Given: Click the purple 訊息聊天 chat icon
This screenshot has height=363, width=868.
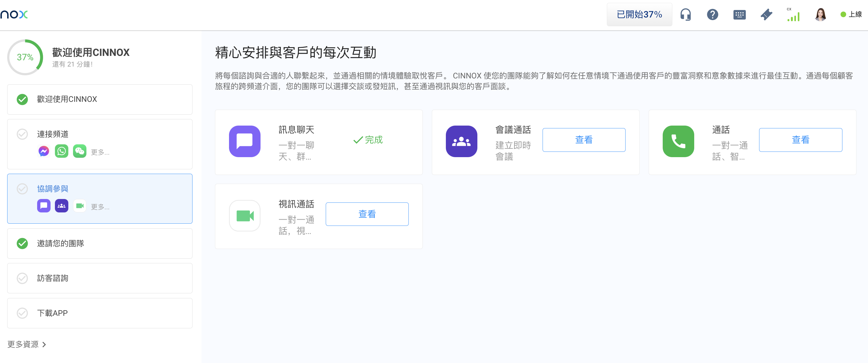Looking at the screenshot, I should coord(245,141).
